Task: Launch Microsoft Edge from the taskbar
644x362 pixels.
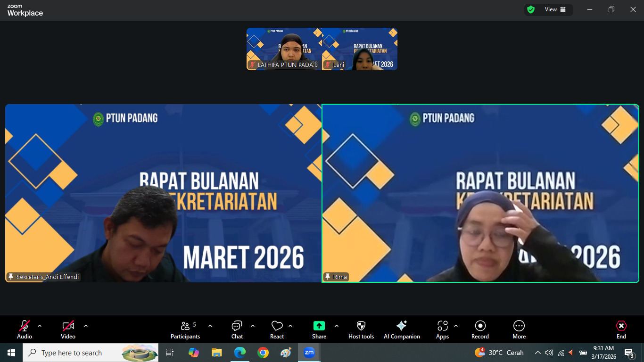Action: (240, 353)
